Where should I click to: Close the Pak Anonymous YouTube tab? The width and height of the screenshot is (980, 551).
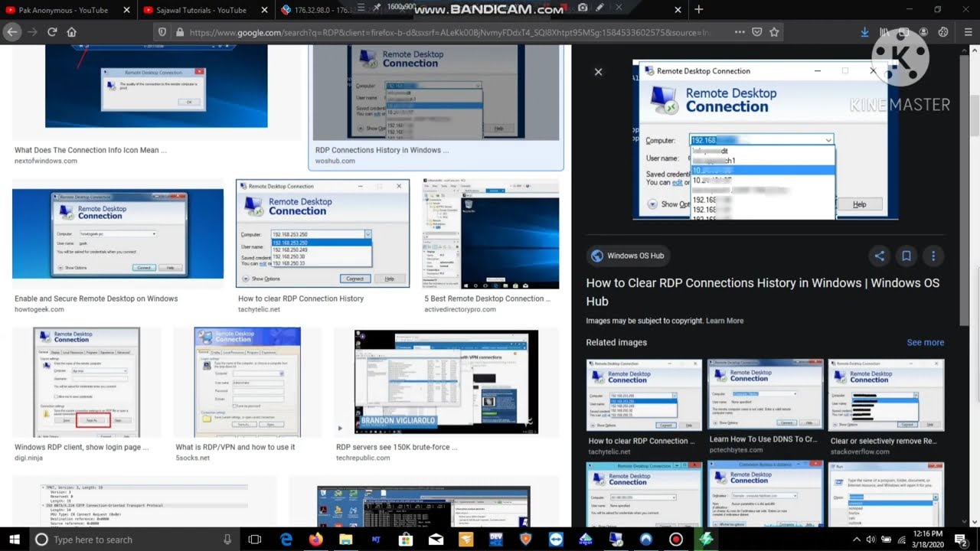pos(125,10)
